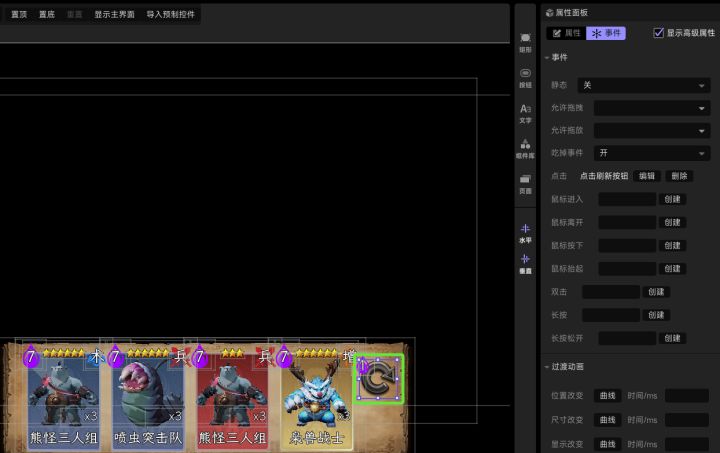720x453 pixels.
Task: Click the 鼠标进入 event name field
Action: [627, 199]
